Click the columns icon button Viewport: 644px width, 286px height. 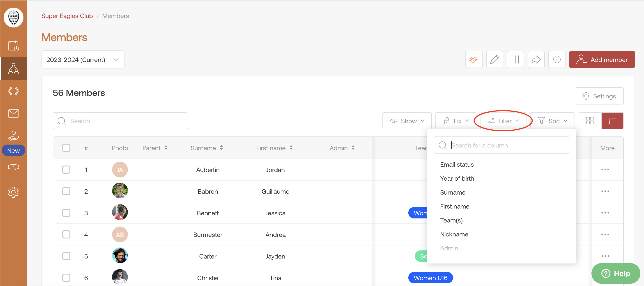click(x=515, y=59)
